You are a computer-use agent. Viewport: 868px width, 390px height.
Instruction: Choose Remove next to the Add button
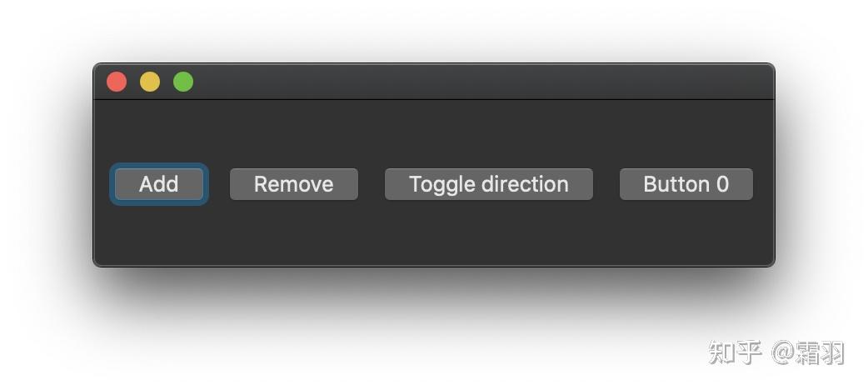(293, 184)
